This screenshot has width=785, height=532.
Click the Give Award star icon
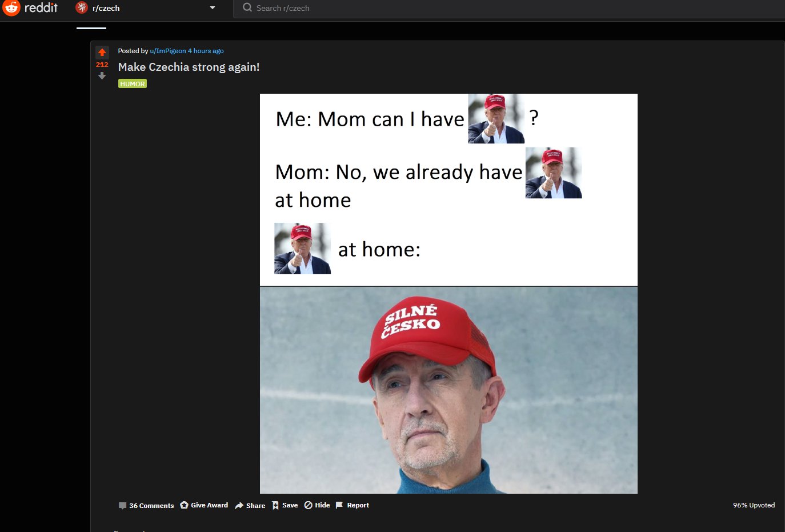pyautogui.click(x=184, y=505)
